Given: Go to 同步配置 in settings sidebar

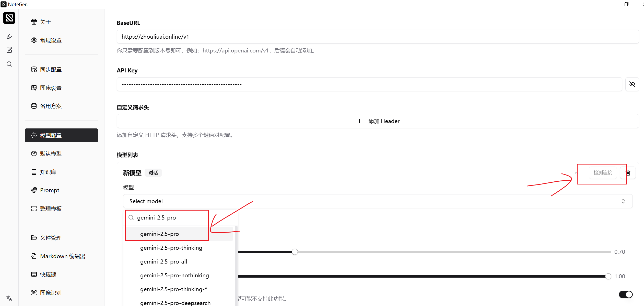Looking at the screenshot, I should coord(51,70).
